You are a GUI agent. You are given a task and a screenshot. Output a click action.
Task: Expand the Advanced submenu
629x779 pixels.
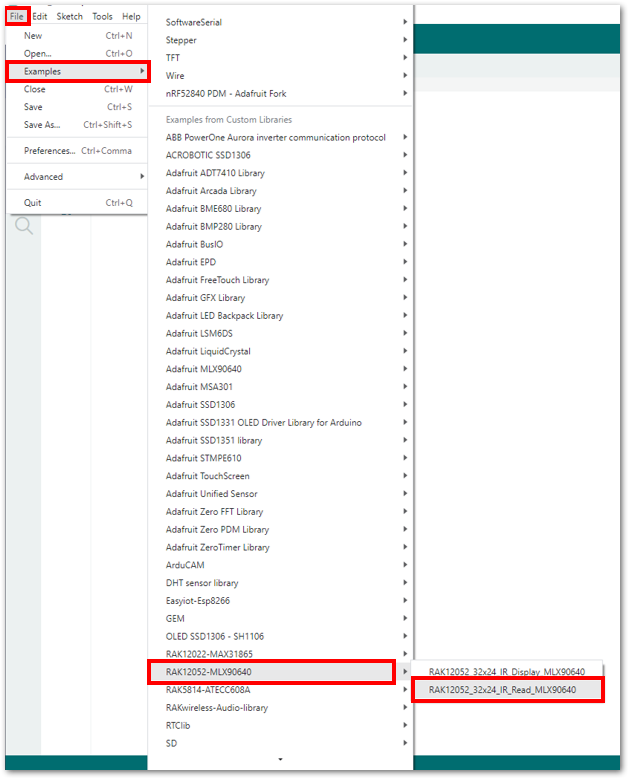pos(78,177)
